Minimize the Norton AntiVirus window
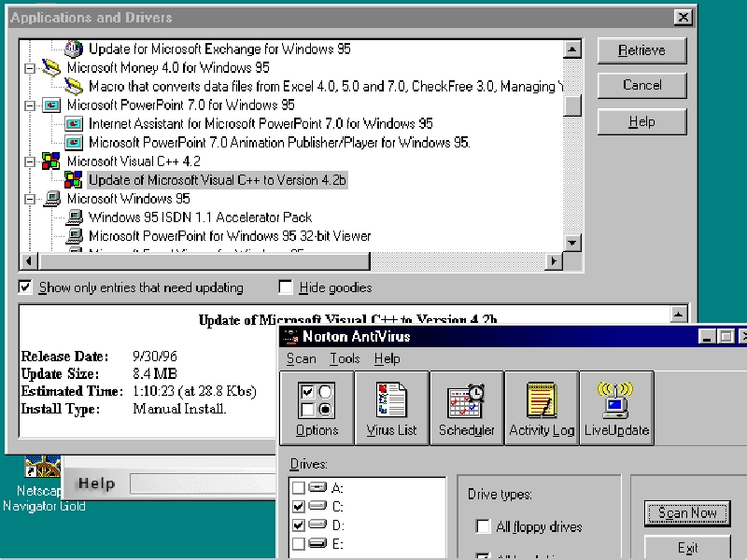The image size is (747, 560). coord(707,337)
